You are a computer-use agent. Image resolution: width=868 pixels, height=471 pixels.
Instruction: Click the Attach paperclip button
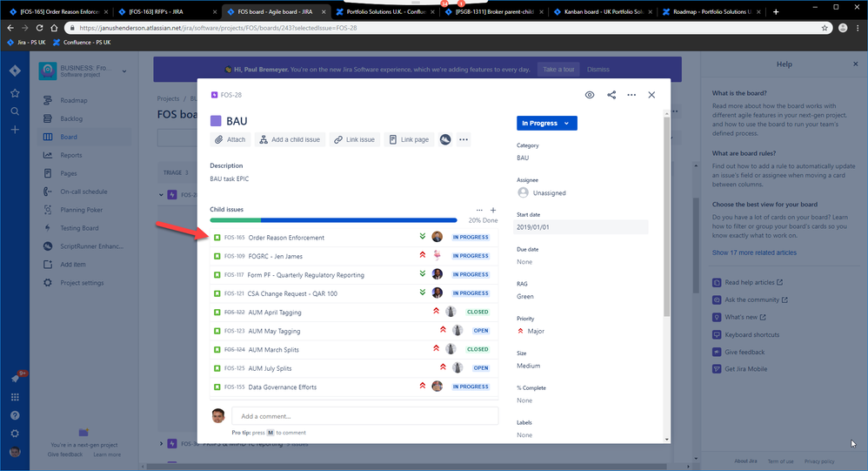coord(230,139)
